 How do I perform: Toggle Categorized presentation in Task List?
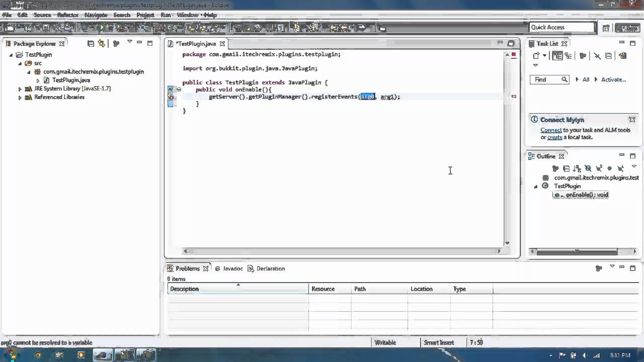557,56
